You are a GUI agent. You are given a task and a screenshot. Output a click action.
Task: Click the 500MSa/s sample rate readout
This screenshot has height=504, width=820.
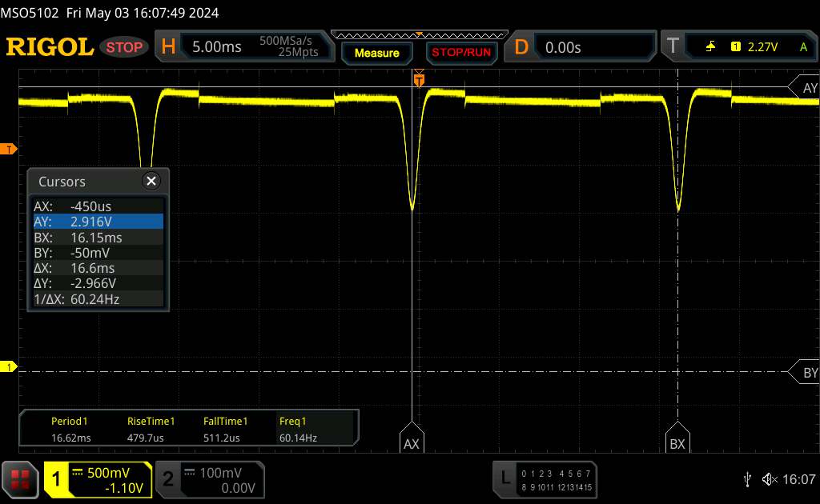pyautogui.click(x=286, y=41)
